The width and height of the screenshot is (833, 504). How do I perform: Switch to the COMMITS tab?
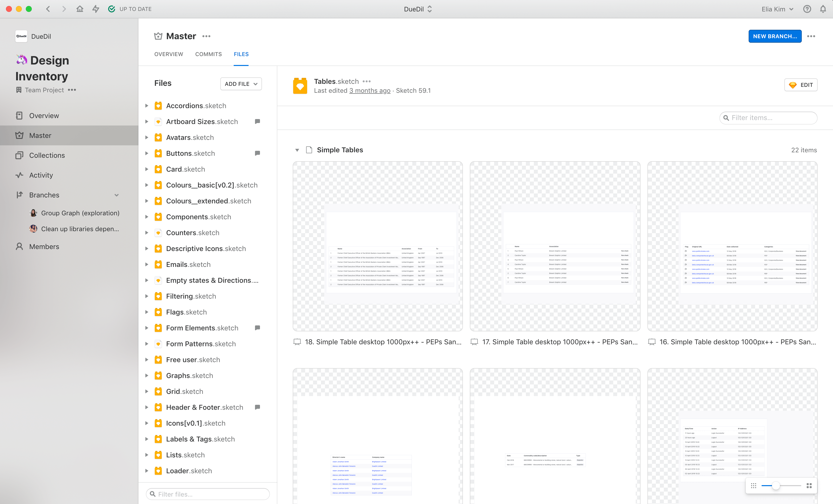click(209, 54)
